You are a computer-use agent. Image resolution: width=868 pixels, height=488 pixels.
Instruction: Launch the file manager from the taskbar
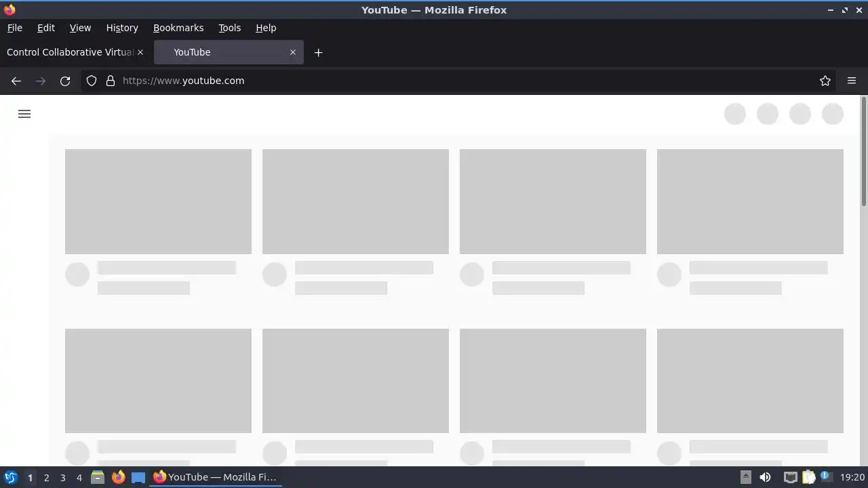coord(98,477)
